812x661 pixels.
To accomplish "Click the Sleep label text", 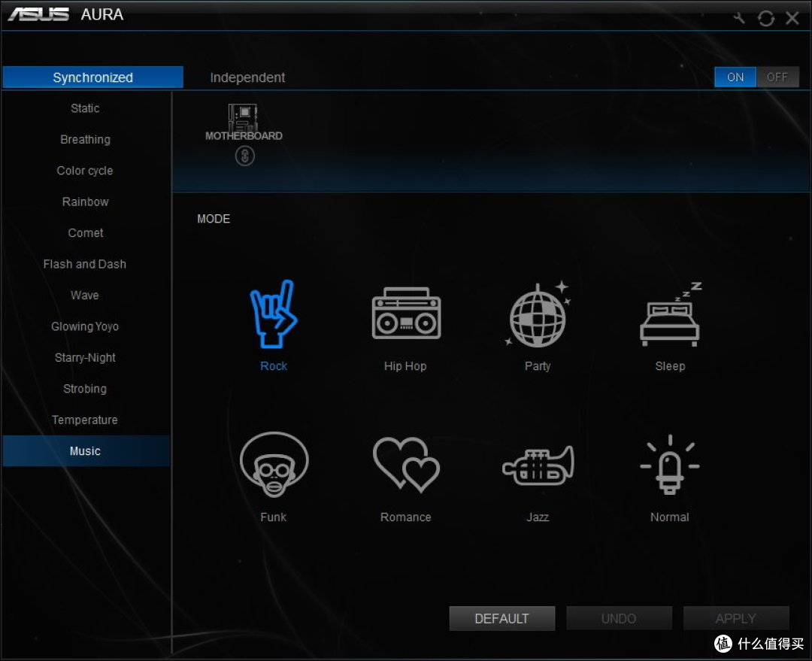I will (670, 366).
